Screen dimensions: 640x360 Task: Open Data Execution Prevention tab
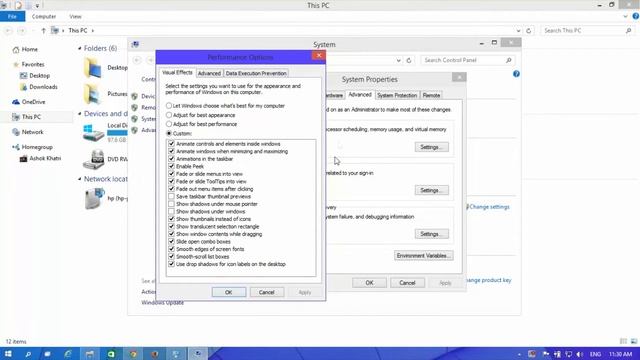256,73
